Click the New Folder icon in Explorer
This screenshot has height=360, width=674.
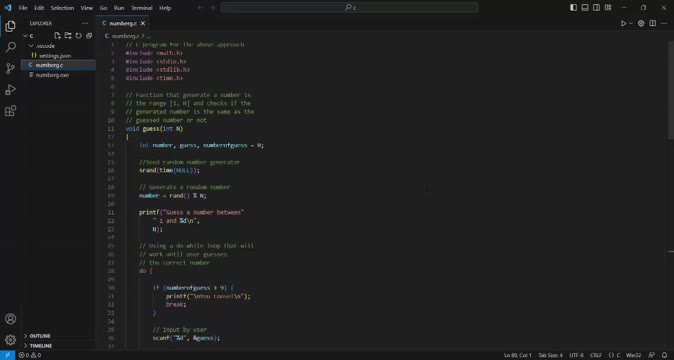coord(68,36)
